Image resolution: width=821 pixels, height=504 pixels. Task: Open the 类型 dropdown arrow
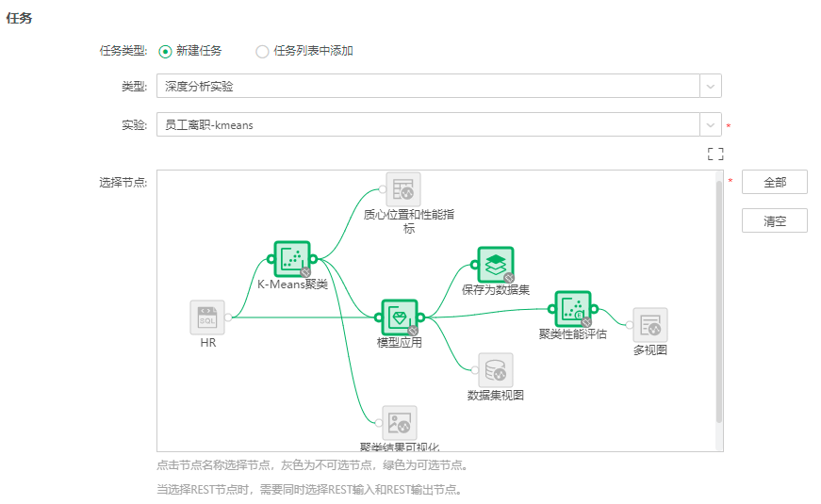710,87
